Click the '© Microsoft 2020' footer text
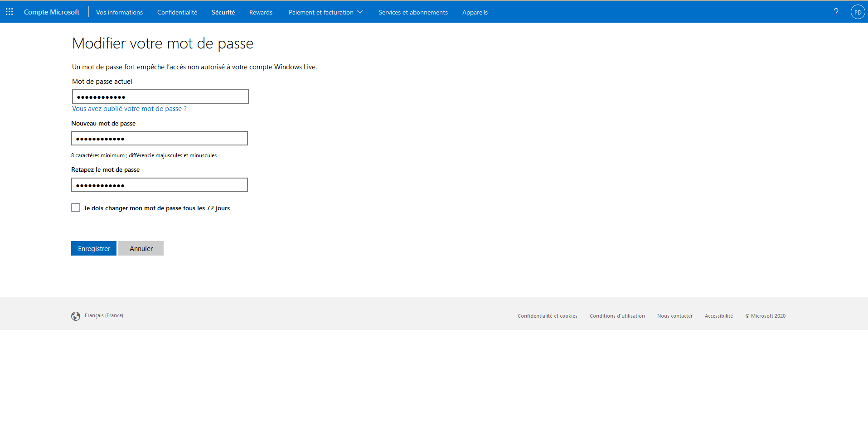Screen dimensions: 868x430 [x=766, y=316]
